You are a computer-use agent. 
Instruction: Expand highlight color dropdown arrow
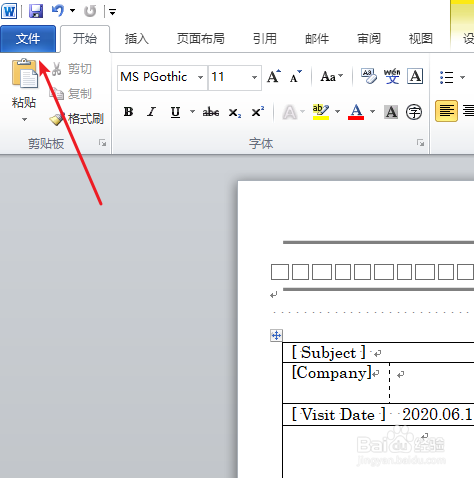pos(337,111)
